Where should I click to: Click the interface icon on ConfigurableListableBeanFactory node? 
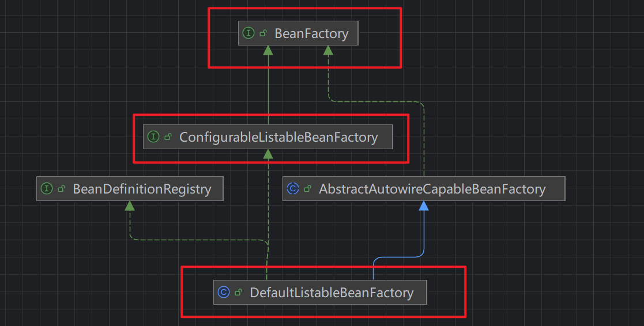153,137
